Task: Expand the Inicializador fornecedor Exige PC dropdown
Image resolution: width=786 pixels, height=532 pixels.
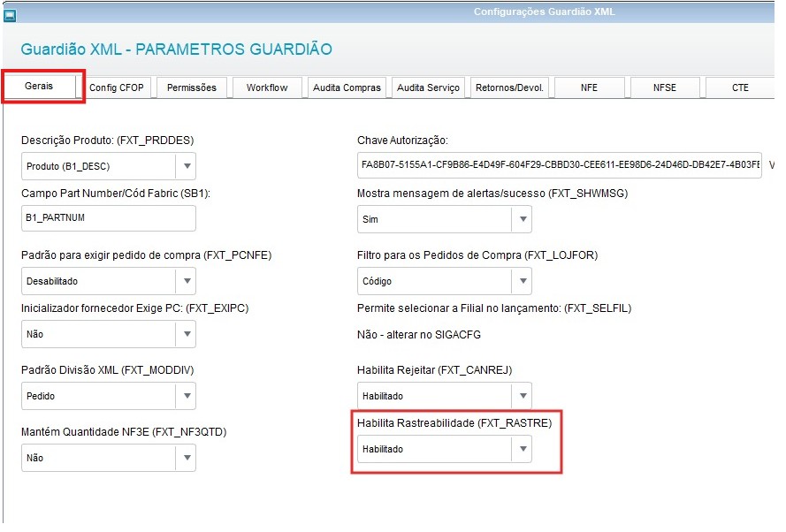Action: point(108,334)
